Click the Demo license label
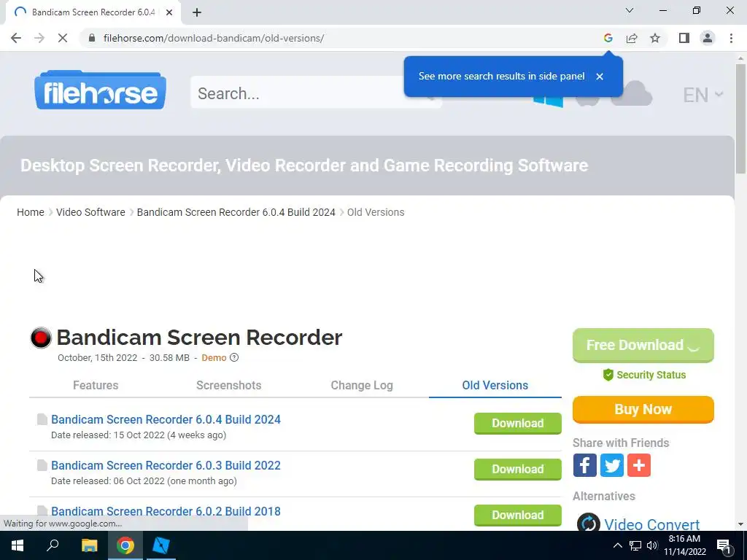This screenshot has width=747, height=560. pyautogui.click(x=214, y=358)
